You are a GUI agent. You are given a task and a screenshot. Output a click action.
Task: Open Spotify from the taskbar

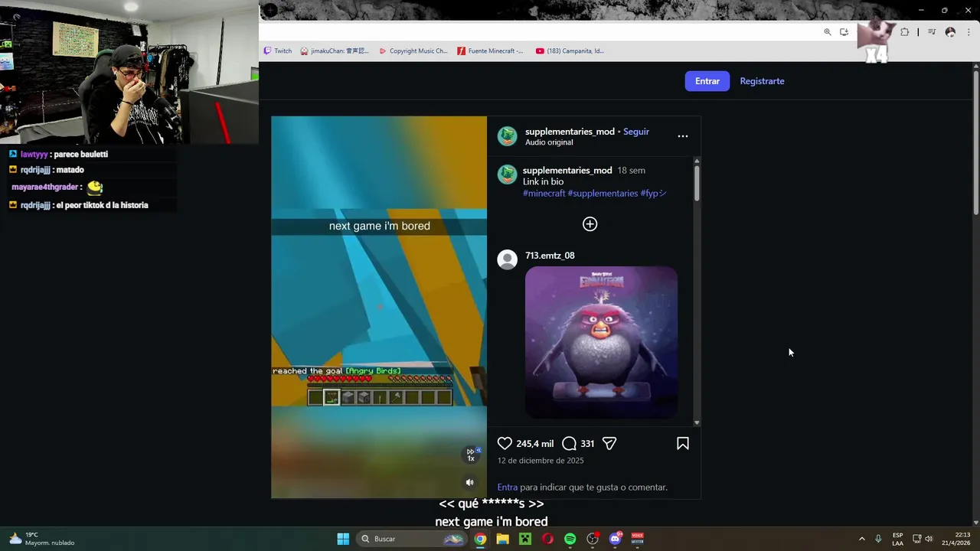point(570,539)
